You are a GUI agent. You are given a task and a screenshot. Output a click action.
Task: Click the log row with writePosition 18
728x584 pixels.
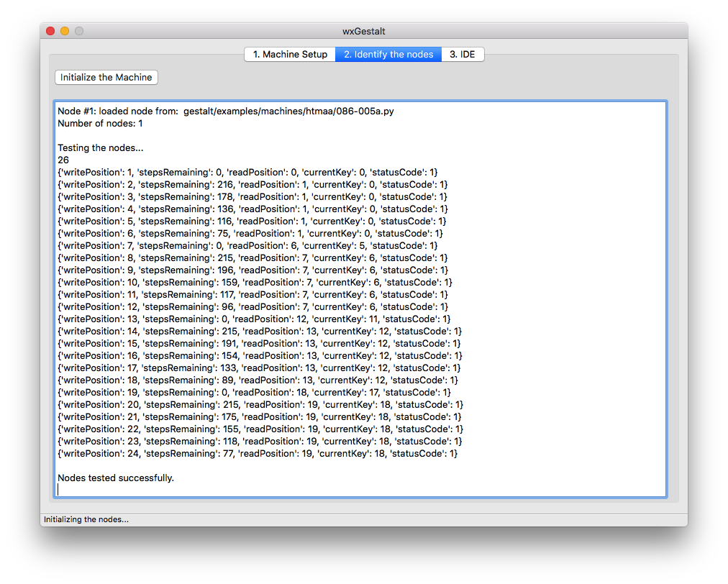click(x=258, y=380)
